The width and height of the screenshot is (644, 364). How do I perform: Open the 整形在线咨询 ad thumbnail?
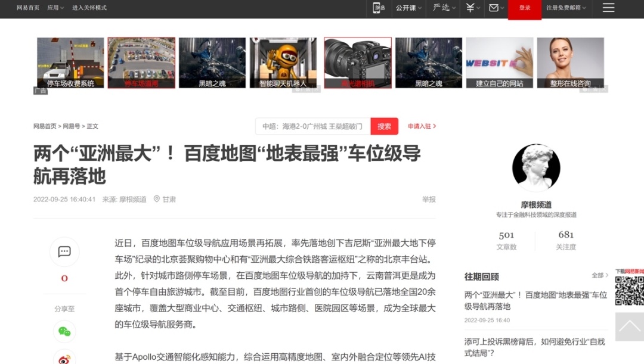[x=571, y=63]
